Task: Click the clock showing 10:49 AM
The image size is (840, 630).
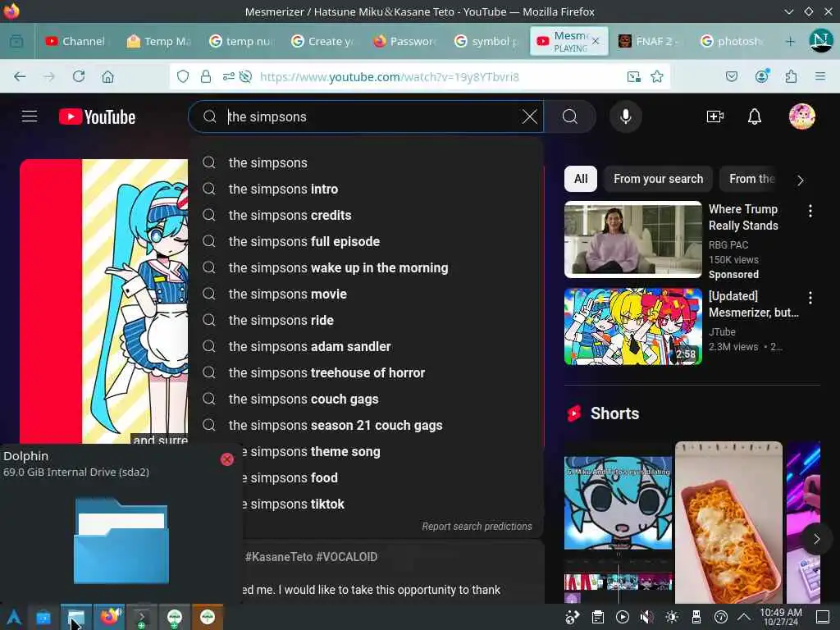Action: pos(781,617)
